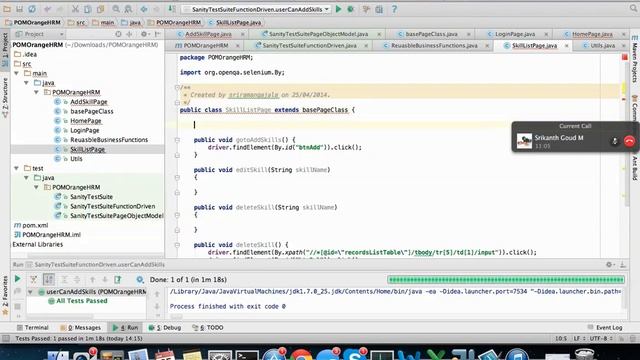Open Event Log at bottom right
Viewport: 640px width, 360px height.
[605, 327]
